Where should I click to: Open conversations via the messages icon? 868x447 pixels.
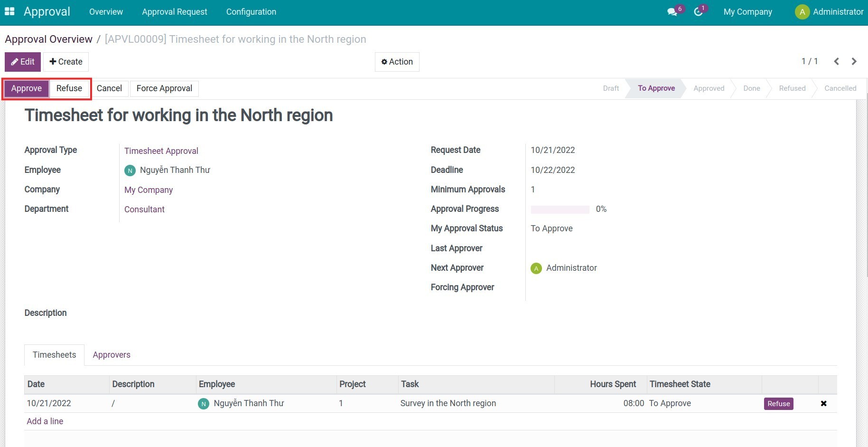[672, 11]
